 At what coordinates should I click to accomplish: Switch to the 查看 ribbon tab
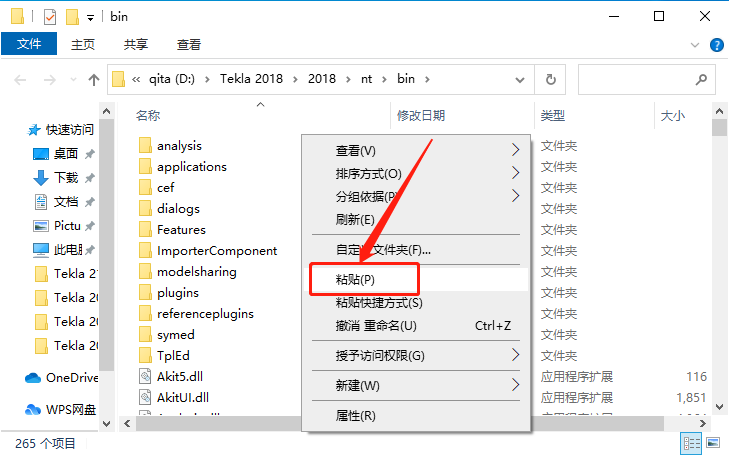pos(189,44)
